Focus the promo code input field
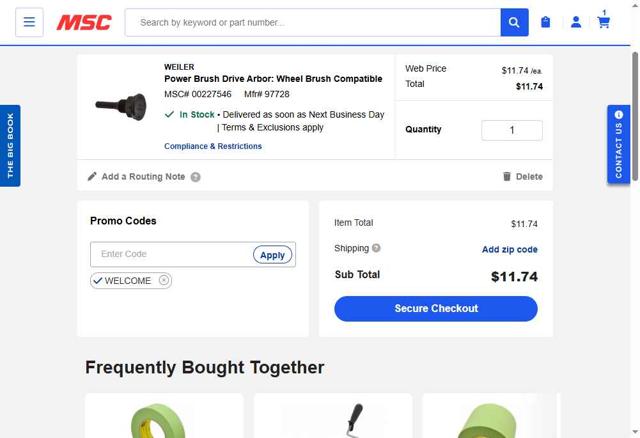This screenshot has width=640, height=438. click(x=172, y=255)
